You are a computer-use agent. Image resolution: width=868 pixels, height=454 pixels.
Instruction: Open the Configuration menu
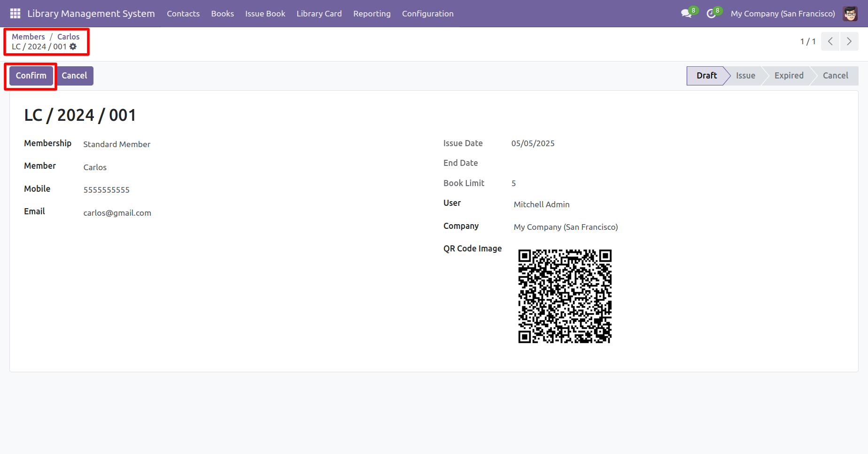pos(427,14)
